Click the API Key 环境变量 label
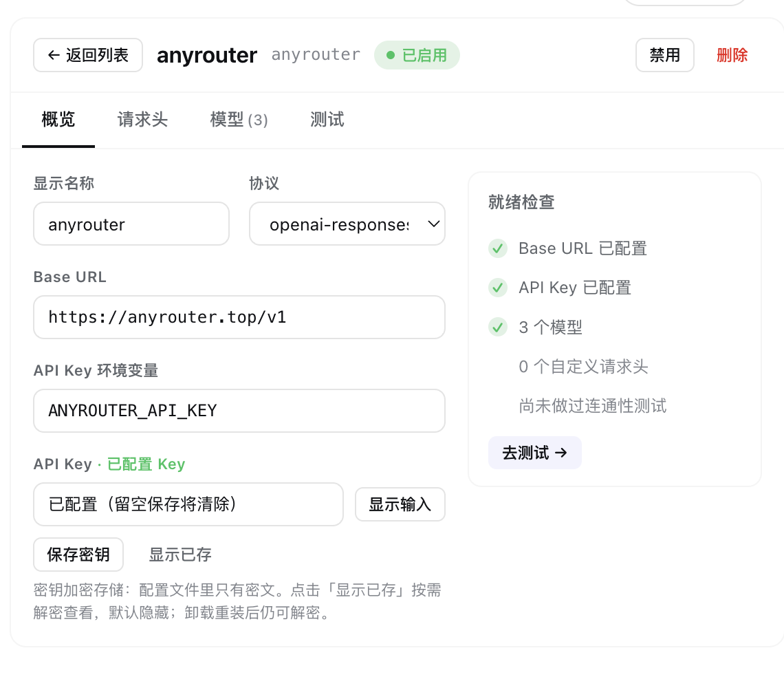Viewport: 784px width, 677px height. tap(96, 371)
